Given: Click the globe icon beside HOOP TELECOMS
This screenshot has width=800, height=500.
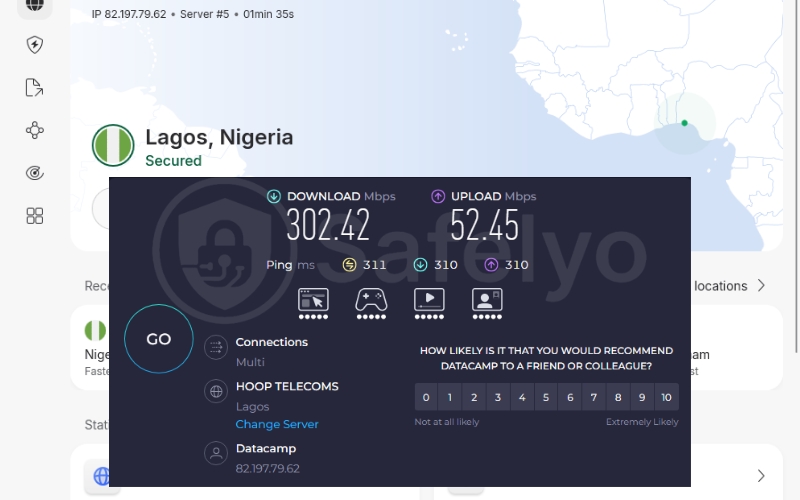Looking at the screenshot, I should [216, 391].
